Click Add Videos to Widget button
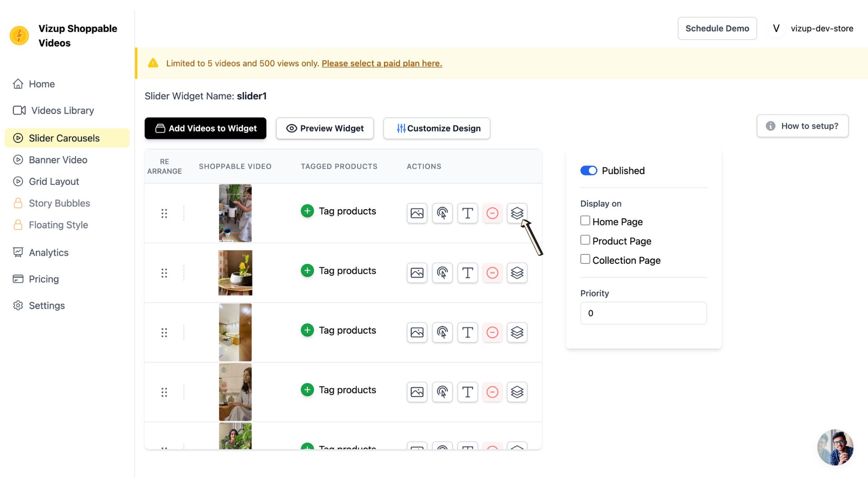Viewport: 868px width, 488px height. [205, 128]
